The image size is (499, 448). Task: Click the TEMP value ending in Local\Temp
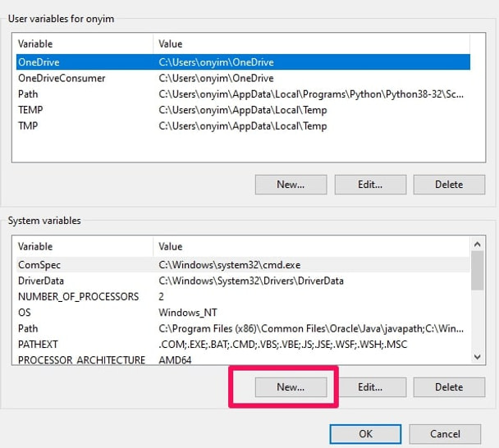pos(243,110)
